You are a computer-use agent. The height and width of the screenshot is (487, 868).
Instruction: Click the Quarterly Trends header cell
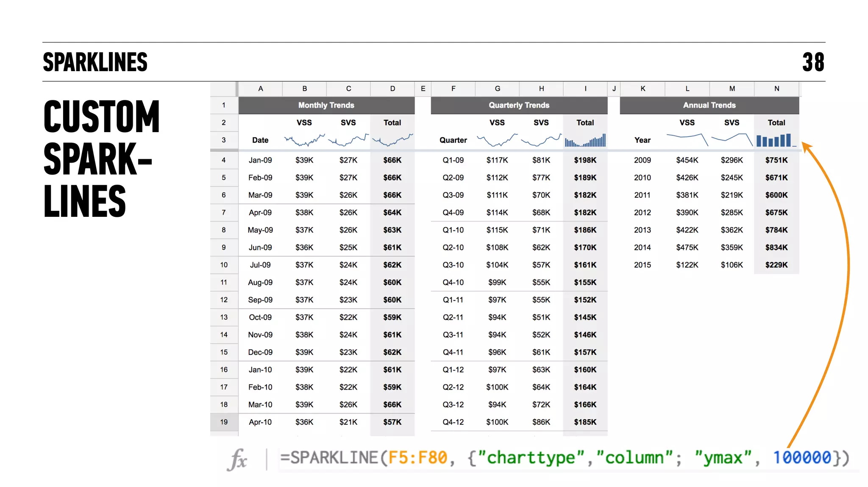pyautogui.click(x=519, y=105)
